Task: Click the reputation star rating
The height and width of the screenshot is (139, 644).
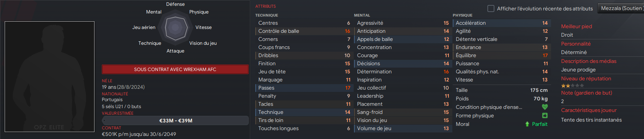Action: click(x=573, y=86)
